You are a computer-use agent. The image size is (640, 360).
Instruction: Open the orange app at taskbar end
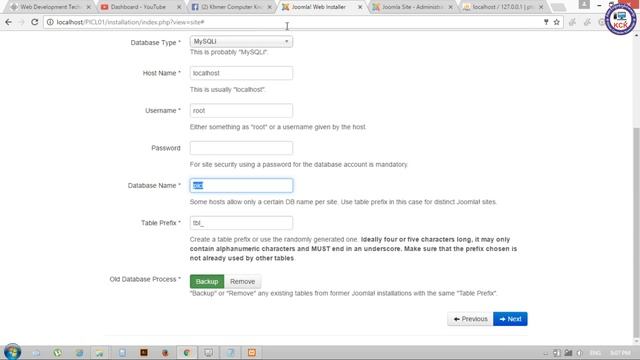tap(252, 353)
